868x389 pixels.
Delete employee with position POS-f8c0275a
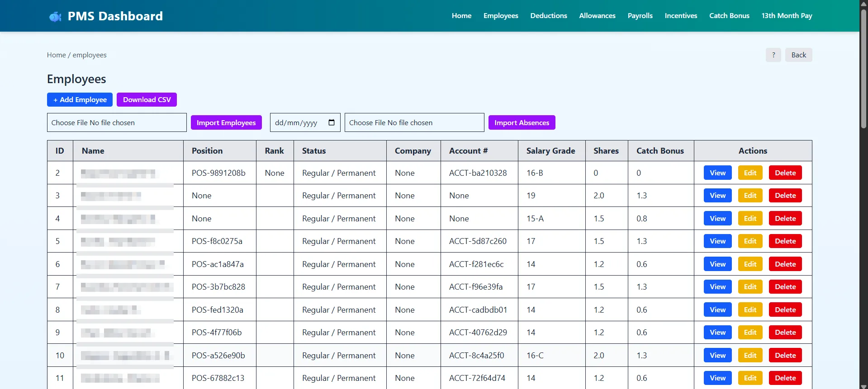pyautogui.click(x=785, y=241)
